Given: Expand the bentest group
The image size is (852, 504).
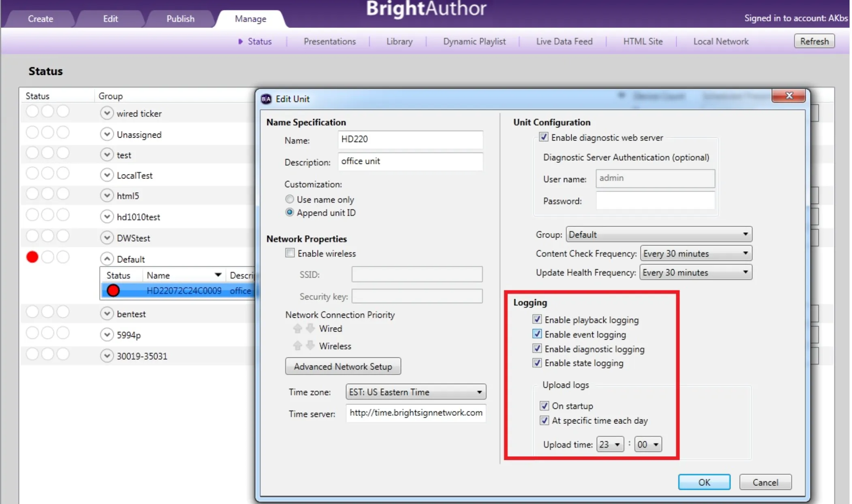Looking at the screenshot, I should pos(107,313).
